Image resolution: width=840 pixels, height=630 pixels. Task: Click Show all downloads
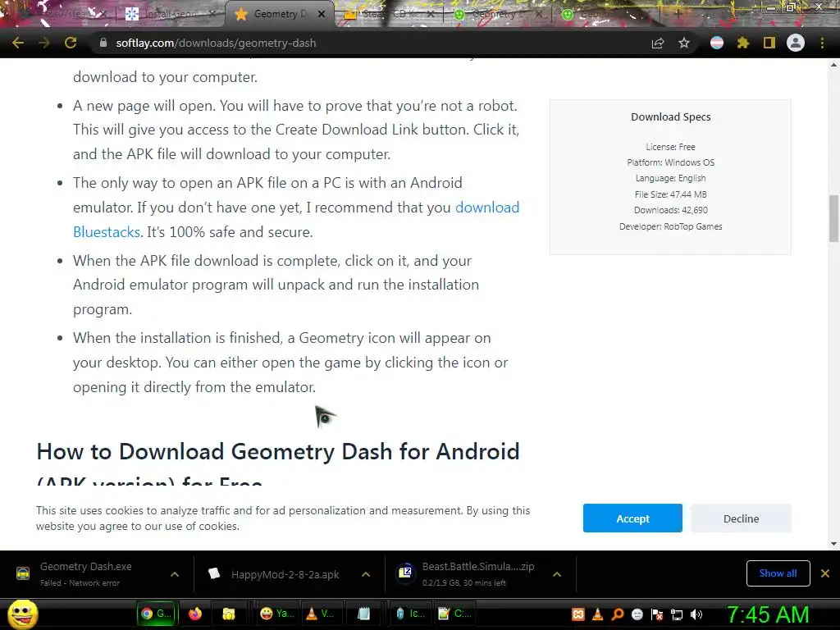pos(778,573)
